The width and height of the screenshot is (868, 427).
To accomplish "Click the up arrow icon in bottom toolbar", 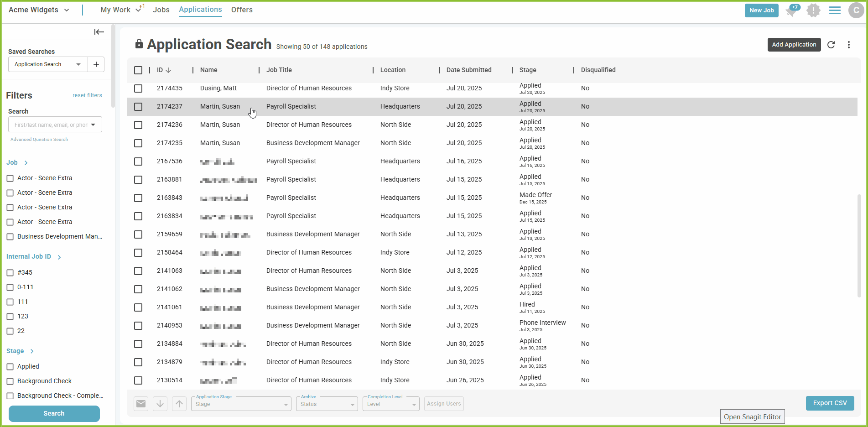I will click(x=179, y=404).
